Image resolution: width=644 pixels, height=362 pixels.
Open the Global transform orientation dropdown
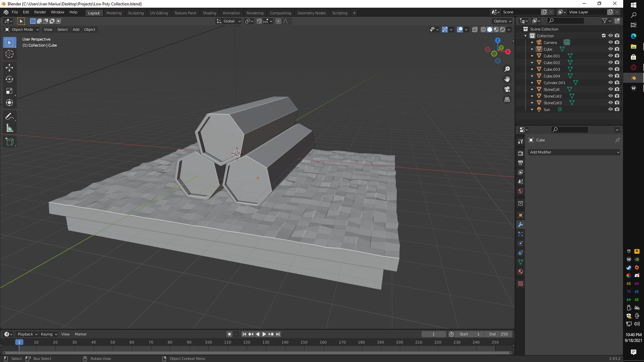pyautogui.click(x=228, y=21)
